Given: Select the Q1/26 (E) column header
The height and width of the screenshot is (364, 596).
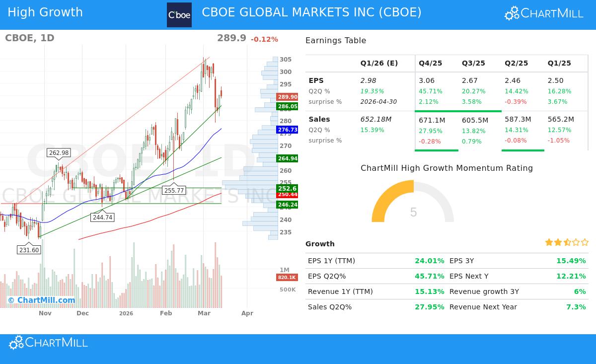Looking at the screenshot, I should pyautogui.click(x=379, y=63).
